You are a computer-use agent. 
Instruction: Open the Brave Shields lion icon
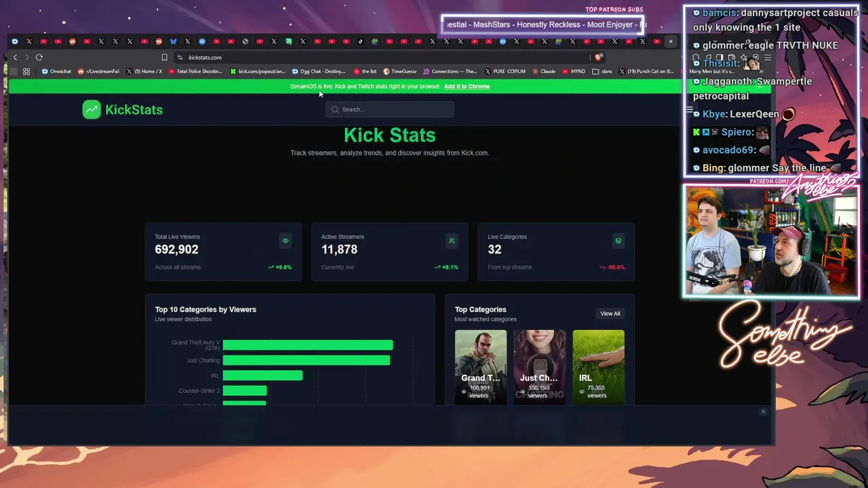[598, 58]
